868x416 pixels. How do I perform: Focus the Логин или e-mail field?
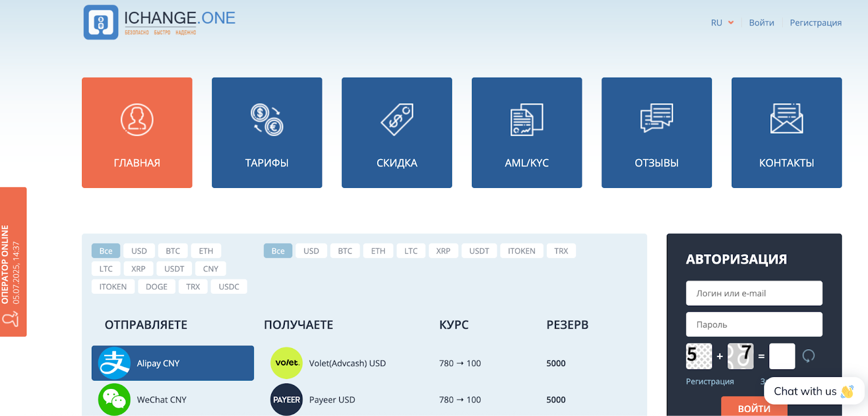pos(754,293)
